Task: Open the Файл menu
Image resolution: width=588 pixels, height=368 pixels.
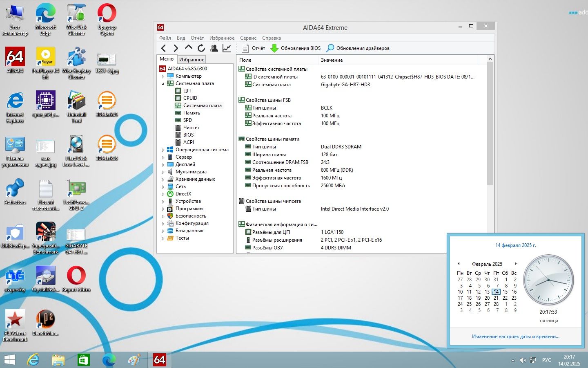Action: [165, 38]
